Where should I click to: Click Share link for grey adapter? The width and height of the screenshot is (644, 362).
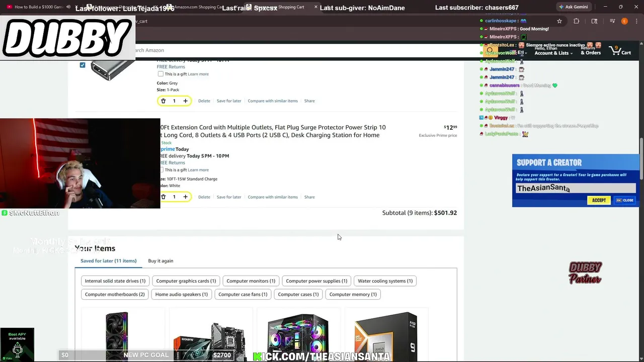[309, 101]
